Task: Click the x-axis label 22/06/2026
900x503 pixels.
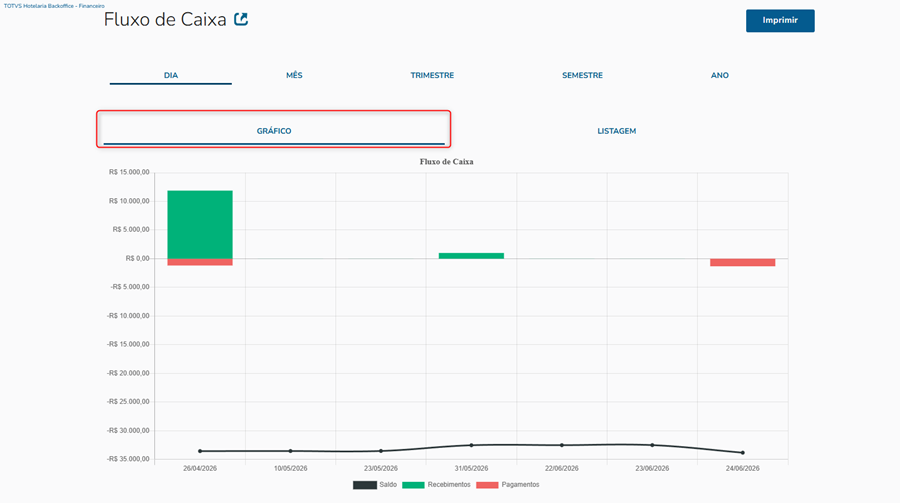Action: pos(562,469)
